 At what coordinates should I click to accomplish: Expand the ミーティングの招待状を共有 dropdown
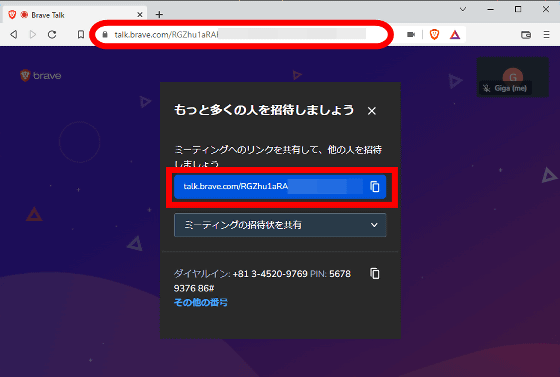280,225
